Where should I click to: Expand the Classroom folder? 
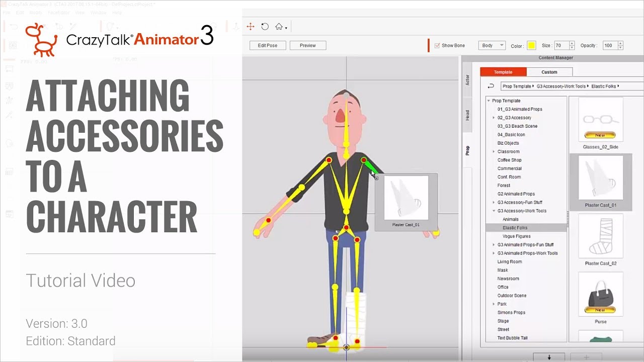pos(494,151)
